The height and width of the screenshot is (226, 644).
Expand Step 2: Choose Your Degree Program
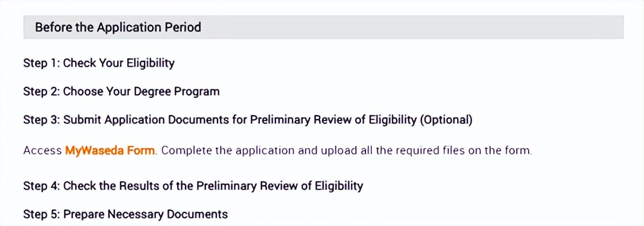(121, 92)
